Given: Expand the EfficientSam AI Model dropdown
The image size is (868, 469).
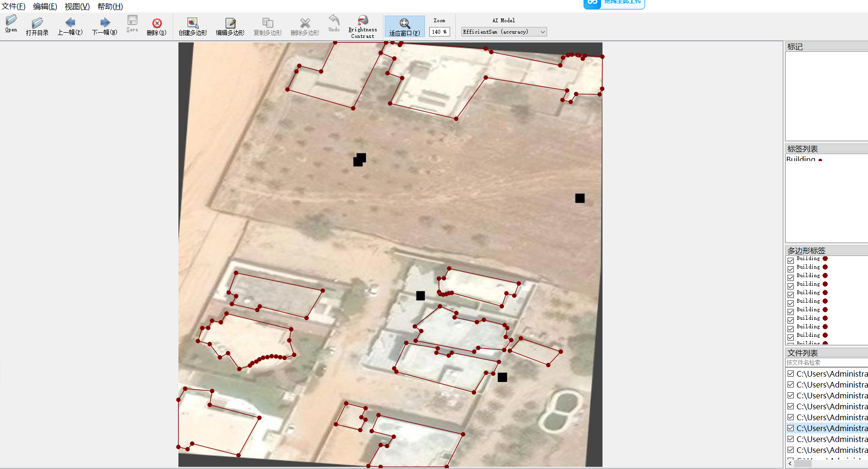Looking at the screenshot, I should (504, 32).
